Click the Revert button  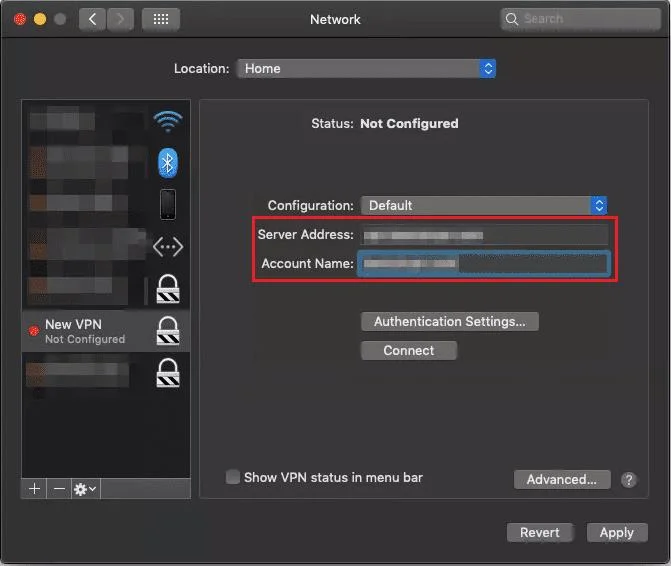pos(540,533)
